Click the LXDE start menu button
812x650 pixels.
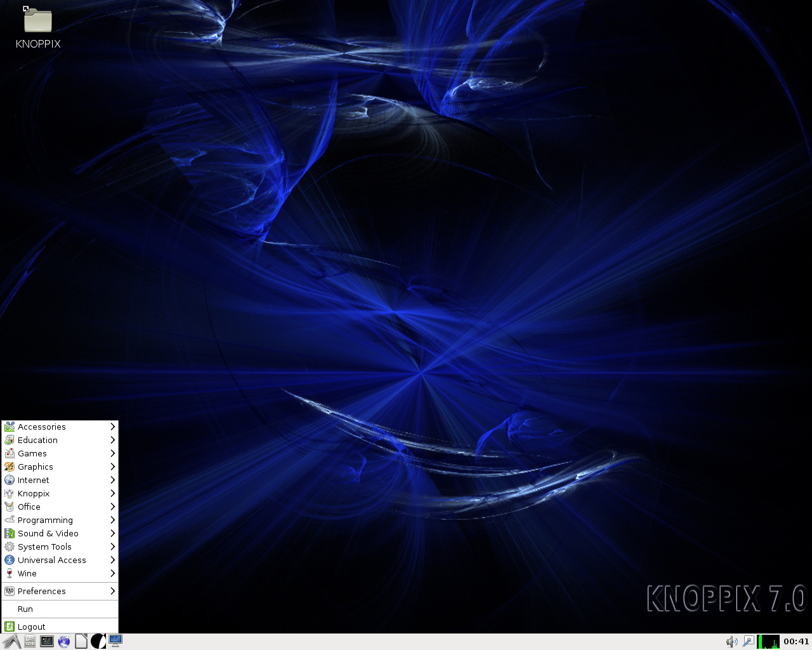tap(11, 642)
